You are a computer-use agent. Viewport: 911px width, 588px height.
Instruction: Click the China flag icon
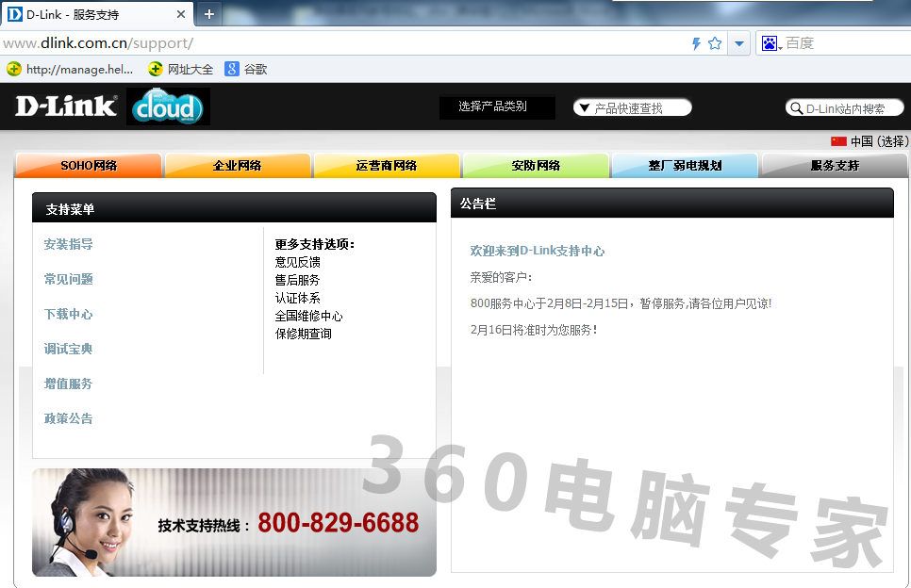[838, 141]
